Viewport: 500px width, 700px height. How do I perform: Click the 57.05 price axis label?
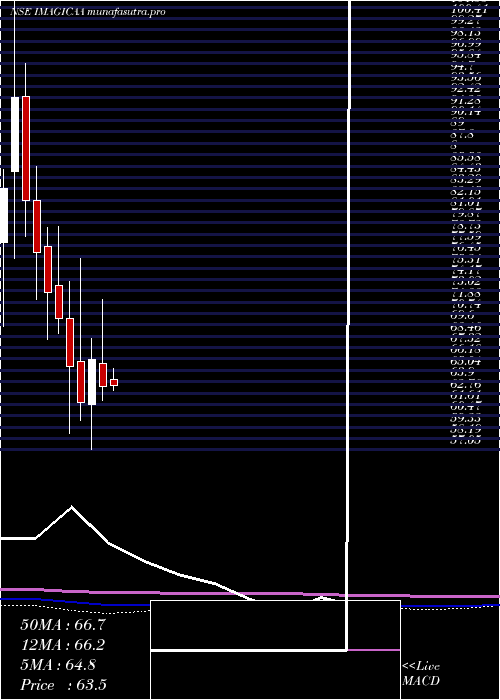tap(466, 441)
